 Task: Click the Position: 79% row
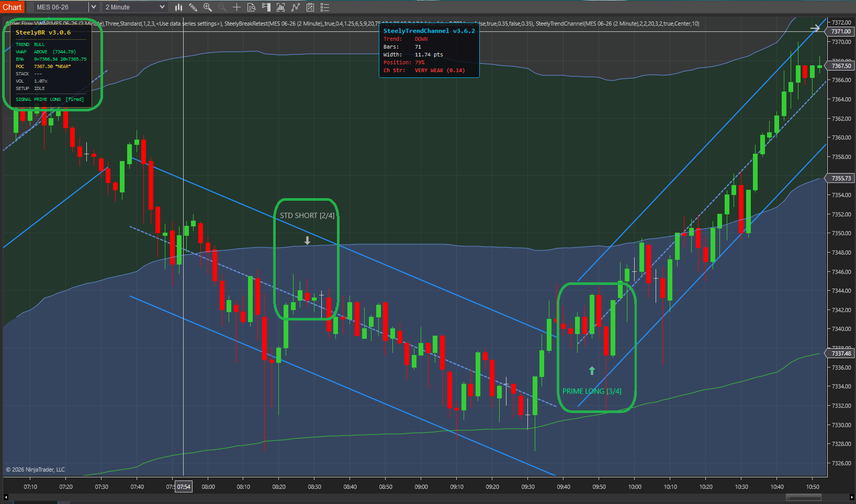(x=404, y=63)
